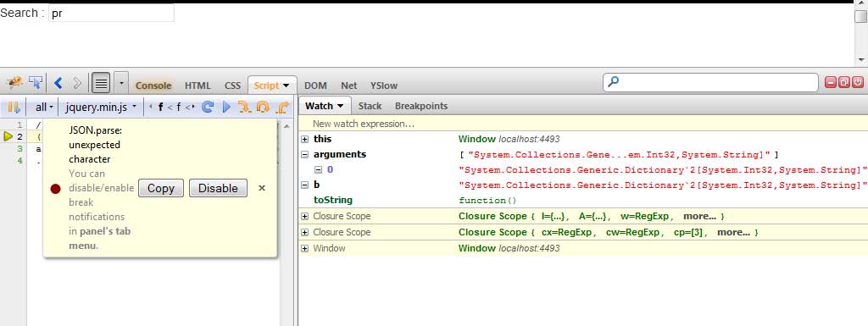Image resolution: width=868 pixels, height=326 pixels.
Task: Toggle Break On Next pause icon
Action: coord(14,108)
